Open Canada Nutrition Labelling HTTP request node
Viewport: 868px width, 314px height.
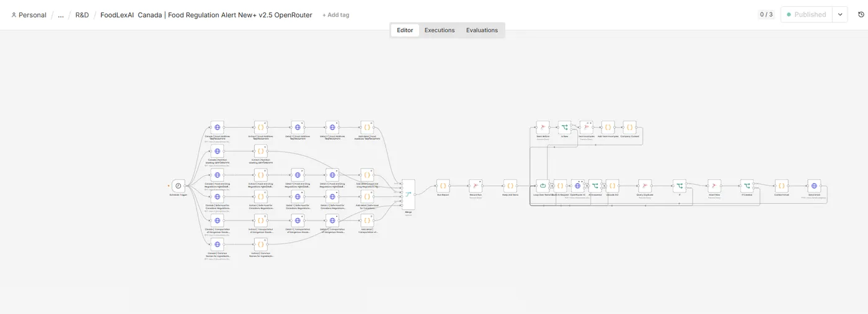click(217, 151)
